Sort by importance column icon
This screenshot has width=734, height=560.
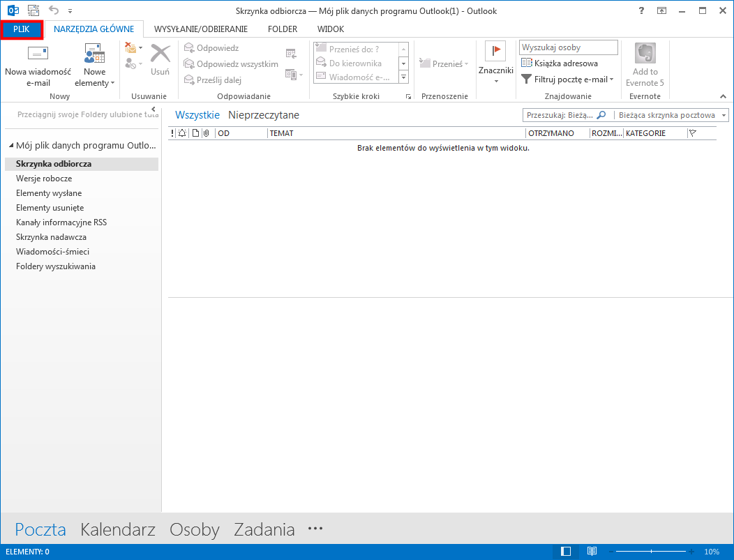(x=172, y=133)
